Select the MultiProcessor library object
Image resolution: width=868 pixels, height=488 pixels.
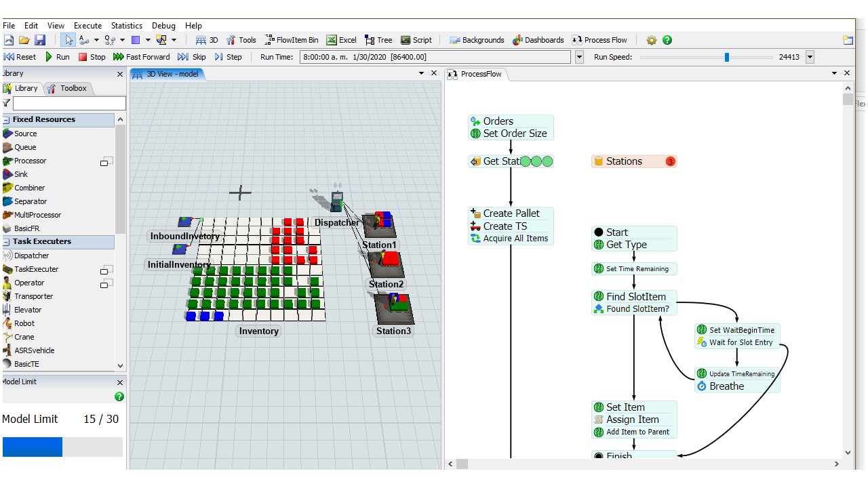[37, 215]
